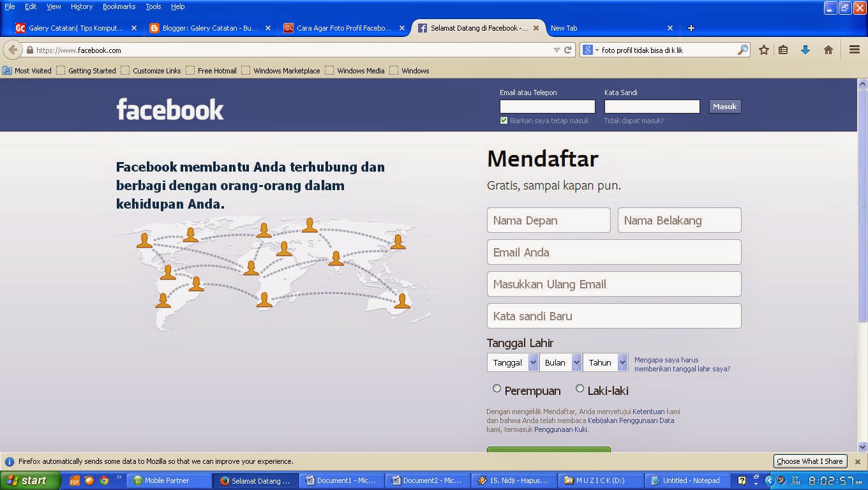Switch to the New Tab tab
The width and height of the screenshot is (868, 490).
tap(611, 28)
